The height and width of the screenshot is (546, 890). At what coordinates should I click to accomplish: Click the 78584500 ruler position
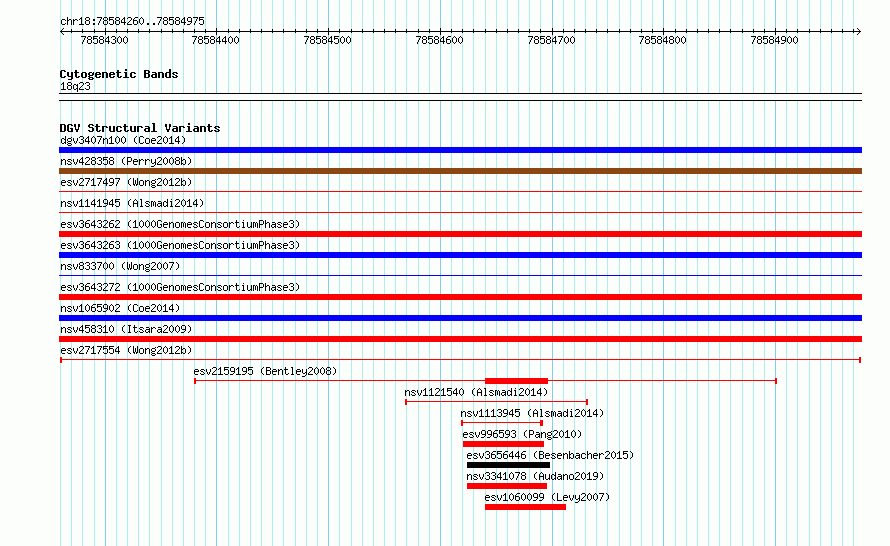click(328, 40)
